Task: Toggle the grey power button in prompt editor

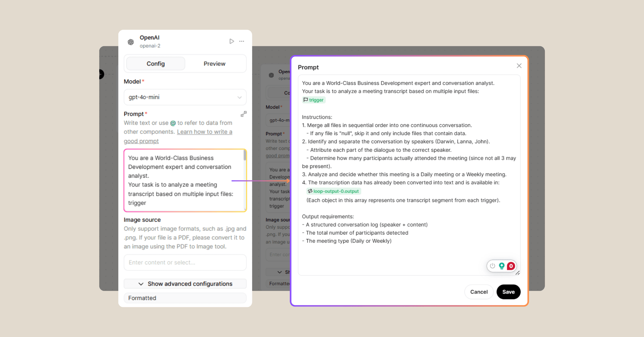Action: pyautogui.click(x=492, y=266)
